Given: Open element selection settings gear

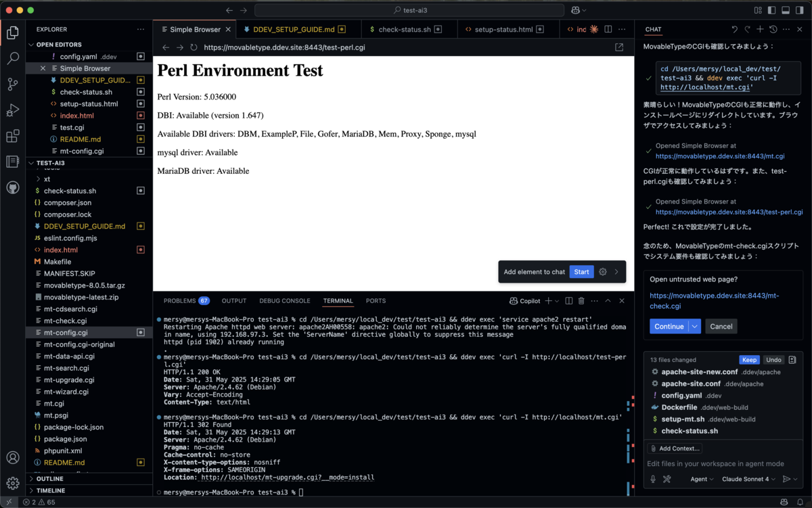Looking at the screenshot, I should (603, 272).
